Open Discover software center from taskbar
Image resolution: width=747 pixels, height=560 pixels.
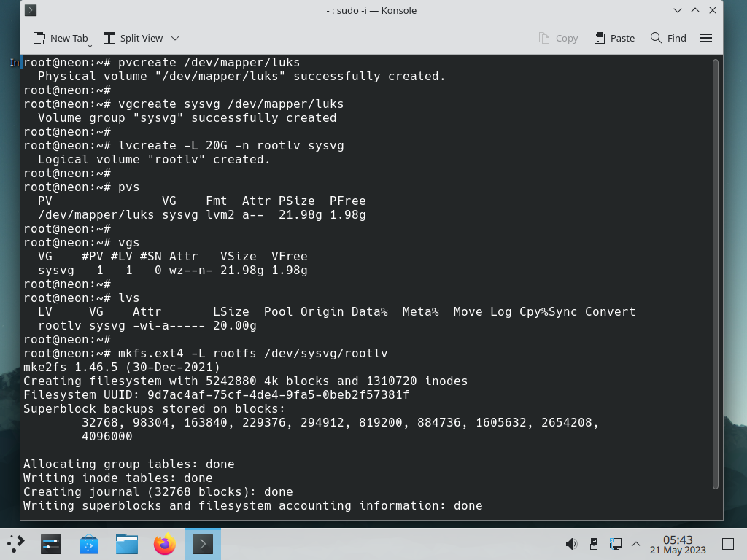coord(89,544)
